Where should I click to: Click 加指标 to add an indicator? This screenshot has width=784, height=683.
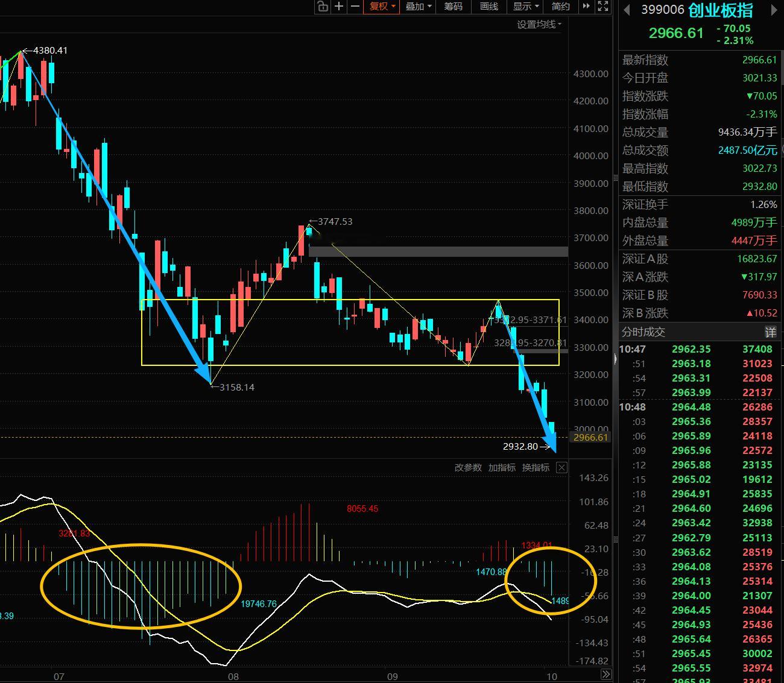click(502, 468)
